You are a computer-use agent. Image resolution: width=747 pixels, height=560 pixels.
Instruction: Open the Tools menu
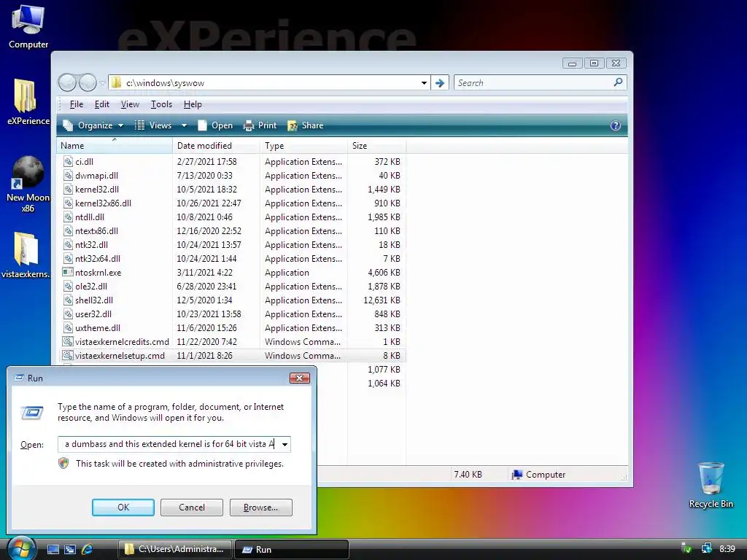coord(161,104)
